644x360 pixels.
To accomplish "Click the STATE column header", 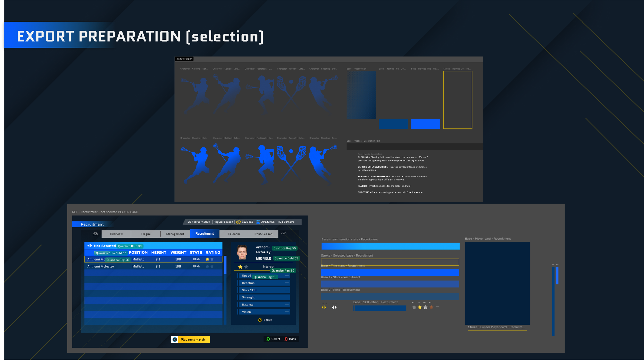I will point(196,253).
